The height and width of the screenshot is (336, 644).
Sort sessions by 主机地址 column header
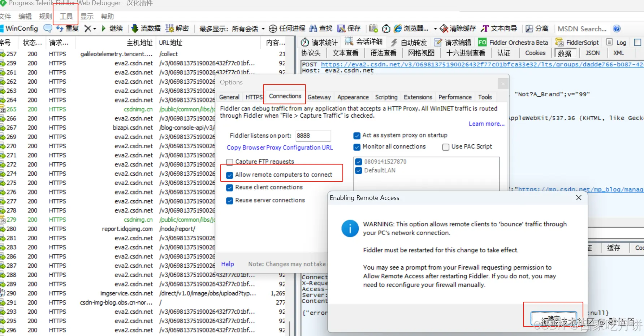click(x=116, y=43)
